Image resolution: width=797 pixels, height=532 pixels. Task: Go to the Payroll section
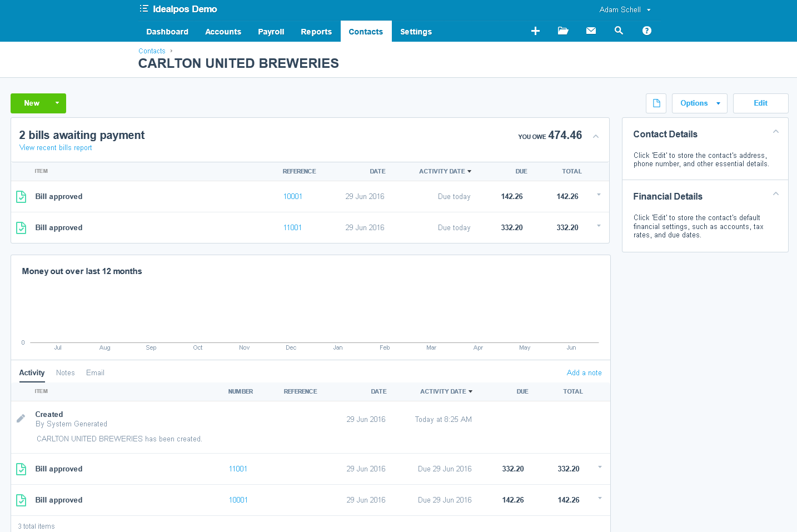(x=271, y=32)
